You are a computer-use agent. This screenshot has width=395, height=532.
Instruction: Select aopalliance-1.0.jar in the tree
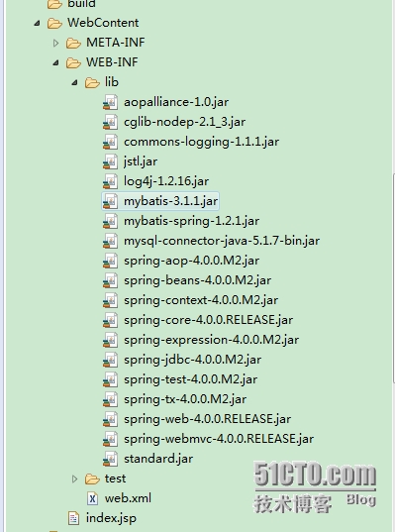click(x=176, y=102)
